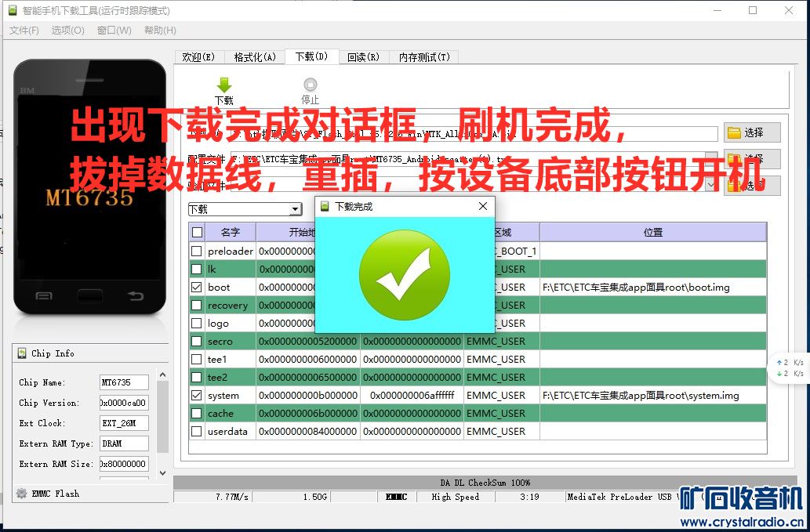Switch to the 下载(D) tab
The image size is (810, 532).
pyautogui.click(x=311, y=56)
